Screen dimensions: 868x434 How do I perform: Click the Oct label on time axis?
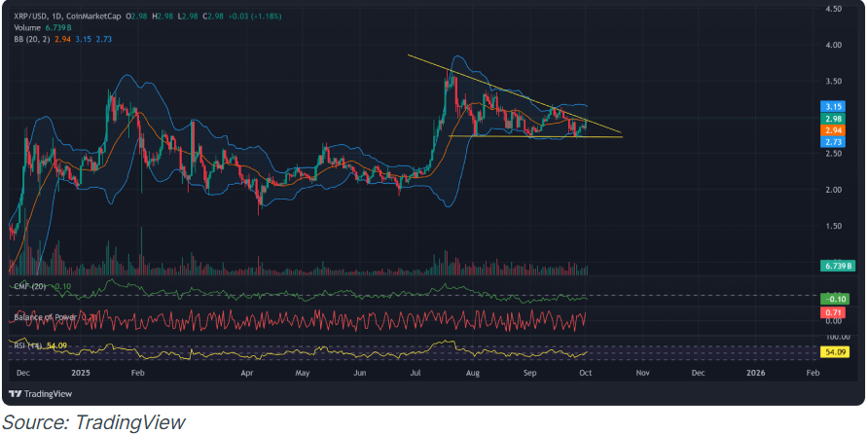[585, 374]
